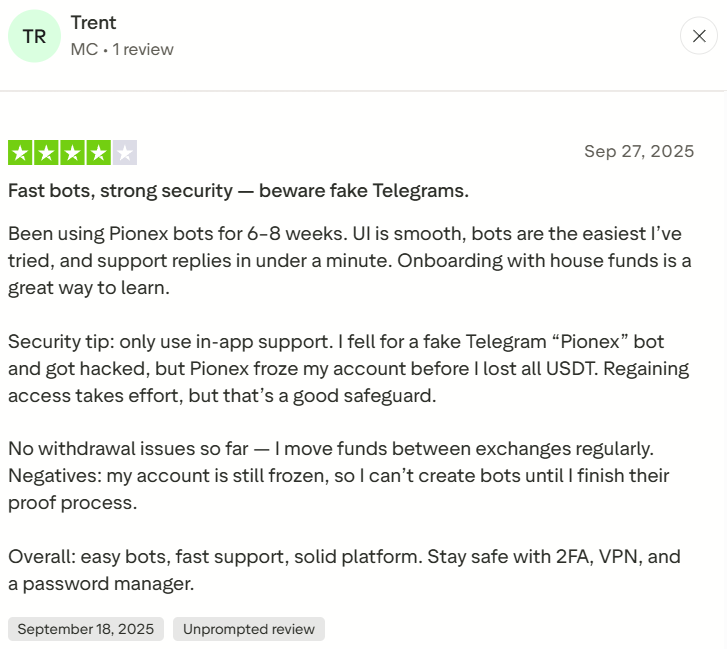Click the "Negatives" sentence about frozen account
The height and width of the screenshot is (649, 727).
[x=338, y=476]
